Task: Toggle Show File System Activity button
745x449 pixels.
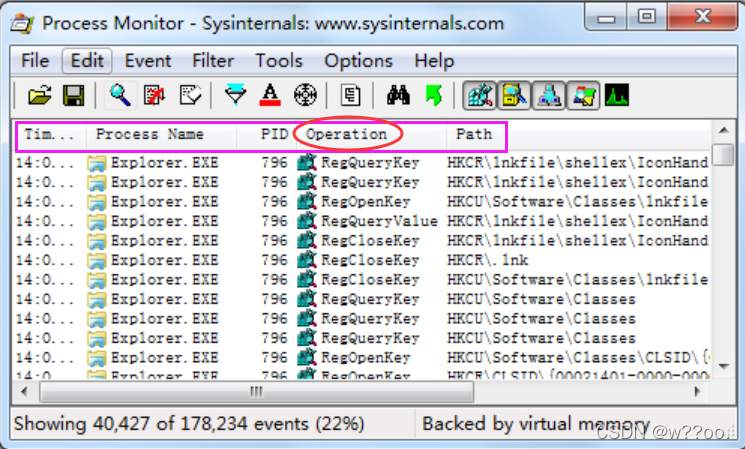Action: coord(514,96)
